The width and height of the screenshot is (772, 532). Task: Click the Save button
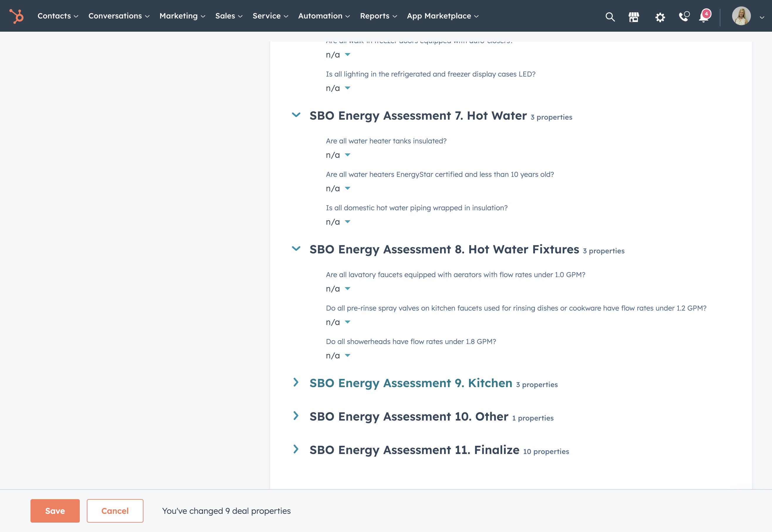point(55,511)
